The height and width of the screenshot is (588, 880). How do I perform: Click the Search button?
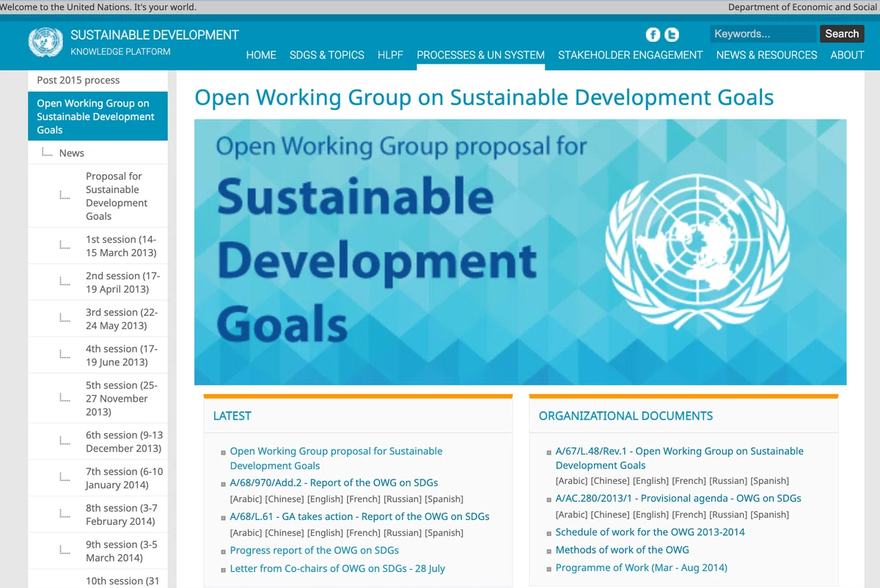tap(842, 34)
